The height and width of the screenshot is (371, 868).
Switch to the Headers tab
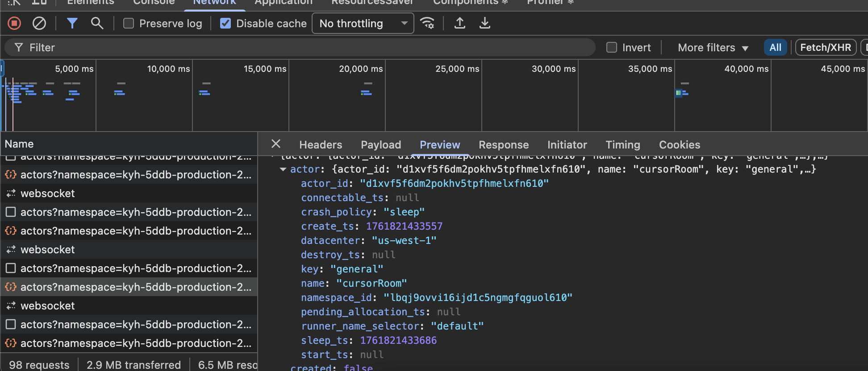coord(321,145)
